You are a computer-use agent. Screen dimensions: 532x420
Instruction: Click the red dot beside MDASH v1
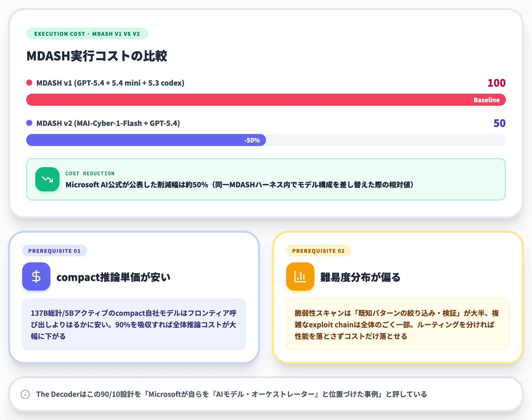tap(29, 83)
